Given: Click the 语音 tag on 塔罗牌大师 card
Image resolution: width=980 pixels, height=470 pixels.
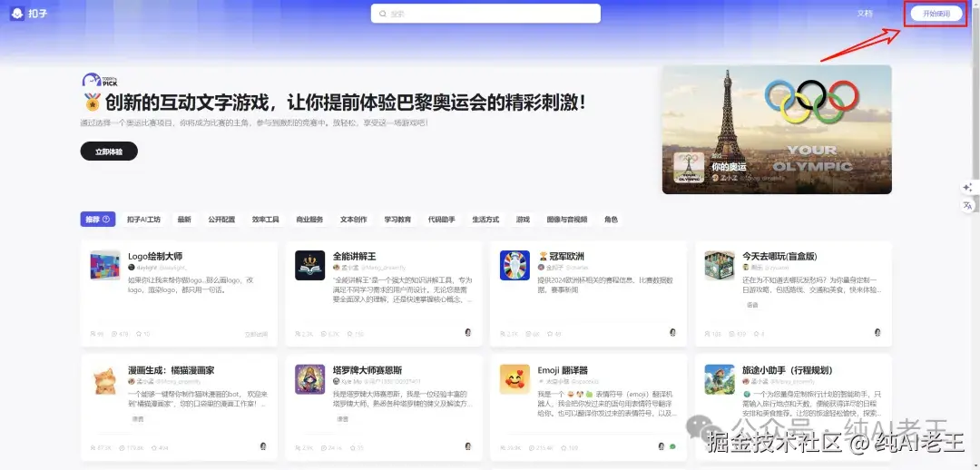Looking at the screenshot, I should click(342, 419).
